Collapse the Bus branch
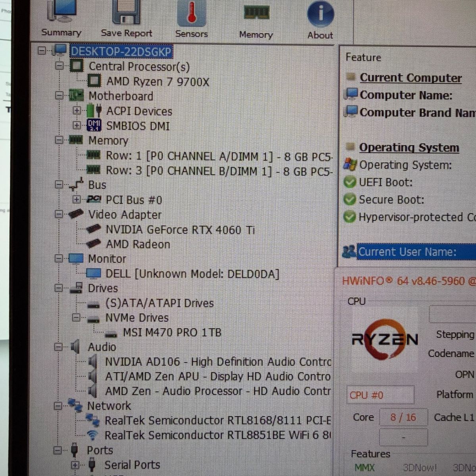 (x=59, y=184)
